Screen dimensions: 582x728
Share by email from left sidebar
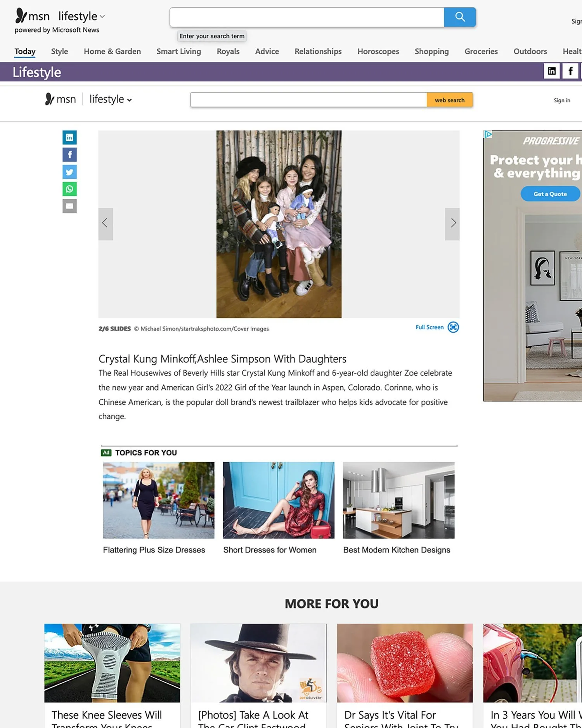click(x=69, y=206)
